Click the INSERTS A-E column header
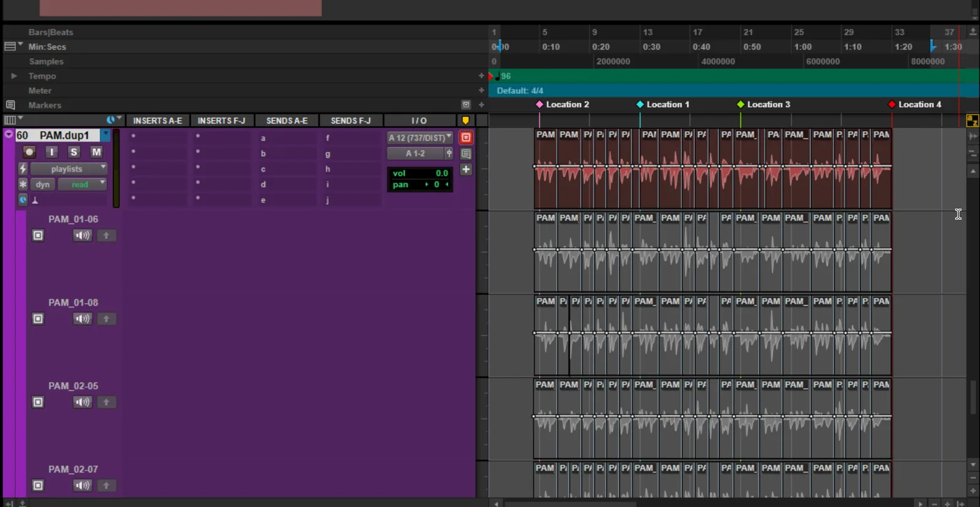Image resolution: width=980 pixels, height=507 pixels. (x=157, y=121)
